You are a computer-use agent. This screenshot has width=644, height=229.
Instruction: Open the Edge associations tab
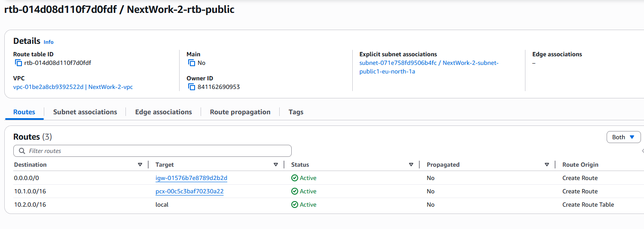[x=163, y=112]
